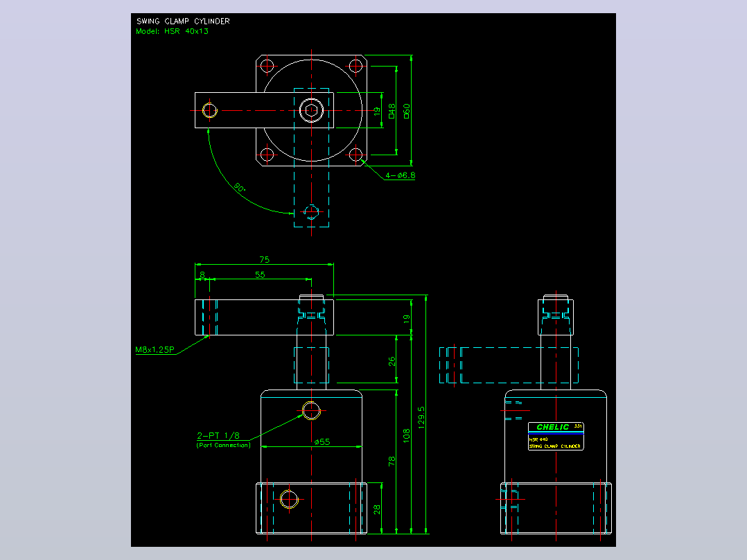The width and height of the screenshot is (747, 560).
Task: Click the yellow threaded hole on the clamp arm in the top view
Action: point(209,111)
